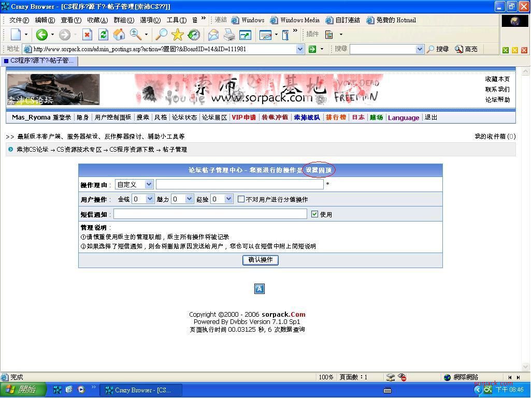Click the magnifier Search icon in toolbar

click(162, 35)
